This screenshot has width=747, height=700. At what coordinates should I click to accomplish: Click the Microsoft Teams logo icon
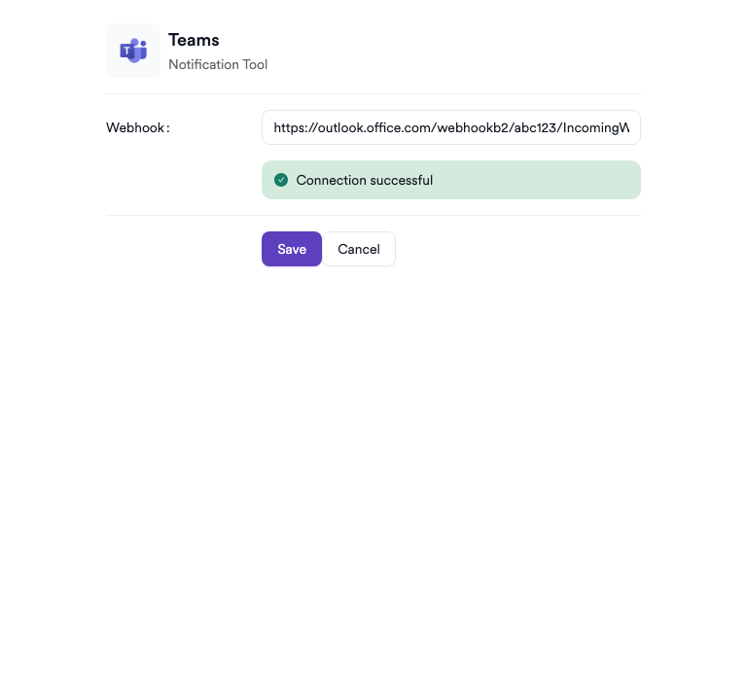pyautogui.click(x=133, y=51)
